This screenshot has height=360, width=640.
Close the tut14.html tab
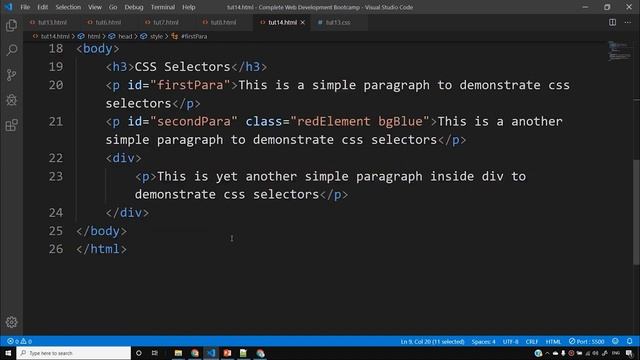click(x=302, y=22)
